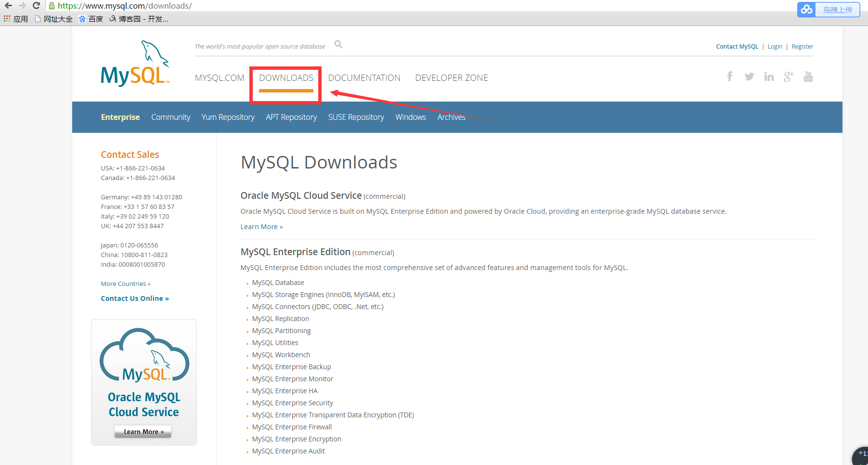The height and width of the screenshot is (465, 868).
Task: Open Yum Repository submenu item
Action: pos(228,117)
